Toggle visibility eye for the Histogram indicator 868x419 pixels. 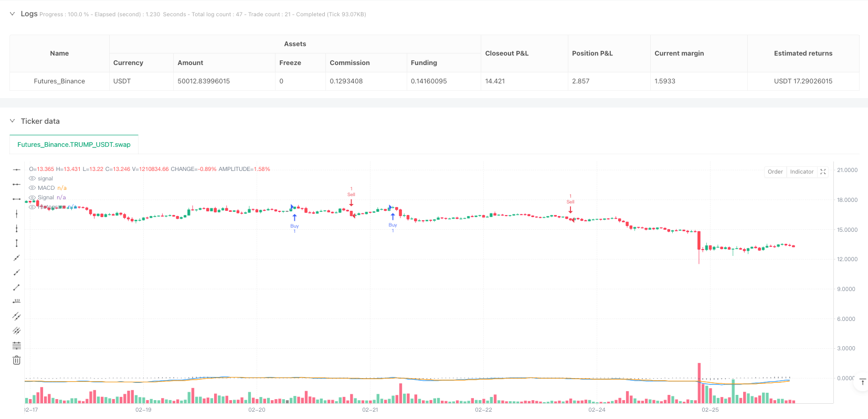point(32,207)
